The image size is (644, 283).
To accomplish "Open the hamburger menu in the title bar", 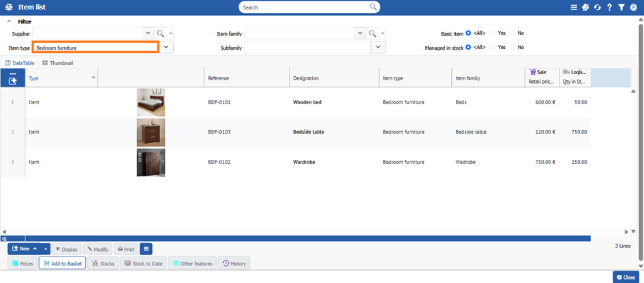I will pyautogui.click(x=574, y=7).
